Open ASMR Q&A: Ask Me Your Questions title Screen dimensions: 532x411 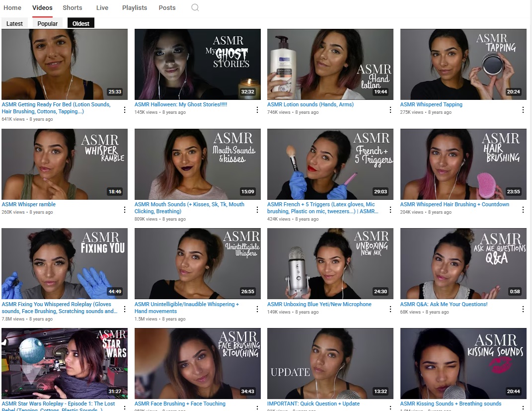coord(444,304)
